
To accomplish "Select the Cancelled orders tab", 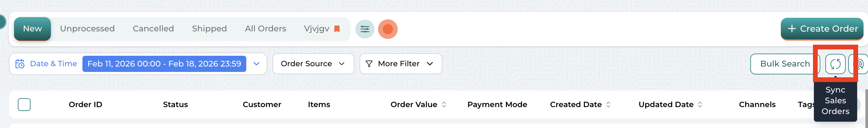I will point(153,29).
